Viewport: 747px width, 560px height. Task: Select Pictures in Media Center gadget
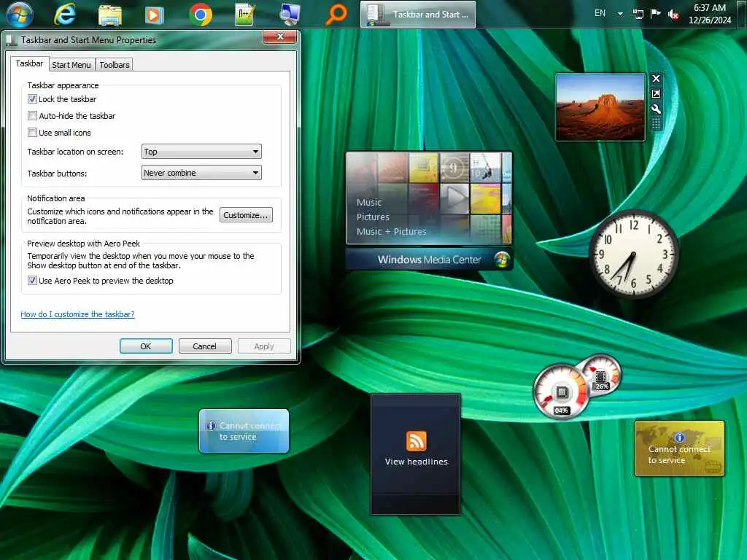373,217
